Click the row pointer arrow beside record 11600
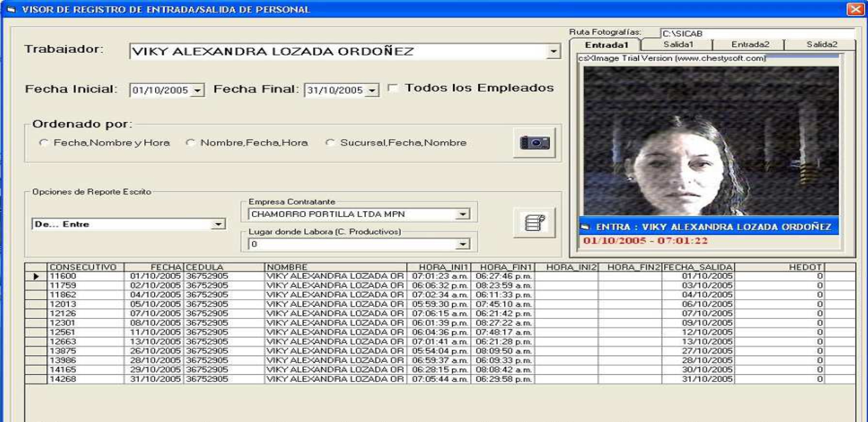Viewport: 868px width, 422px height. [36, 276]
